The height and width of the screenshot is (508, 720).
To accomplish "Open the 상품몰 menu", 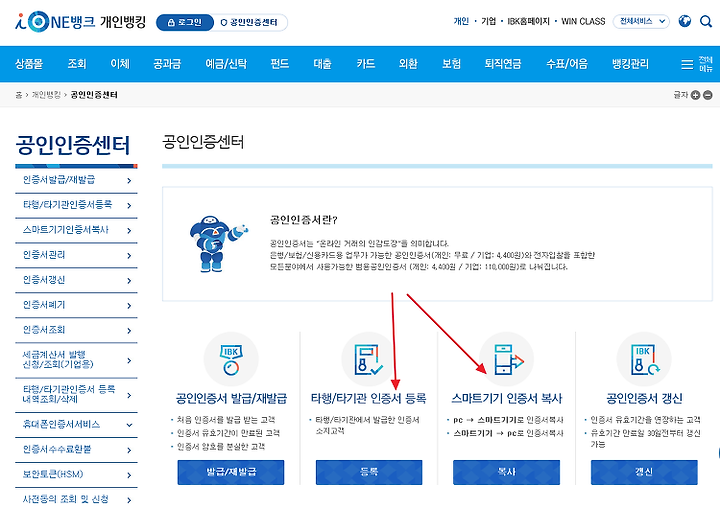I will (29, 64).
